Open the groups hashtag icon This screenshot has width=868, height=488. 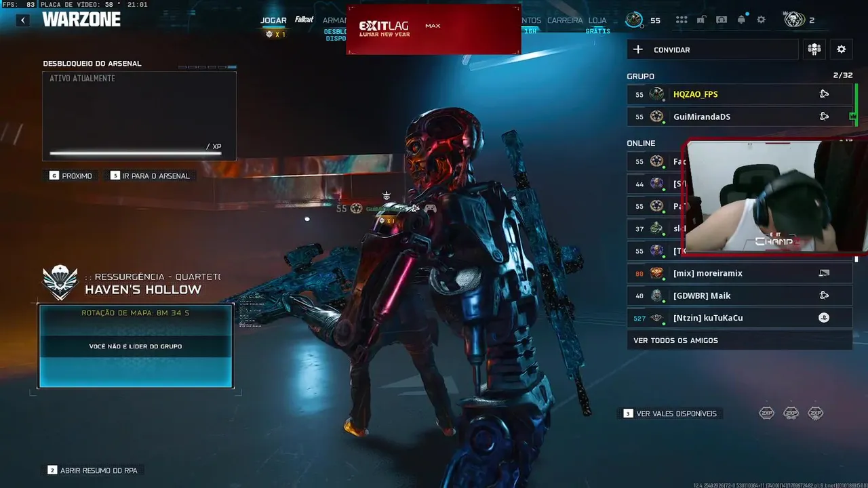pos(814,49)
